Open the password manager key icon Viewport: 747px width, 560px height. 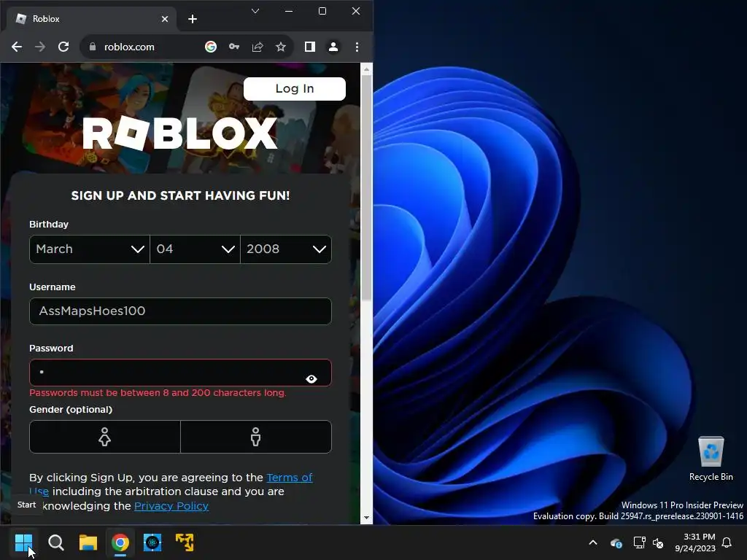coord(234,47)
